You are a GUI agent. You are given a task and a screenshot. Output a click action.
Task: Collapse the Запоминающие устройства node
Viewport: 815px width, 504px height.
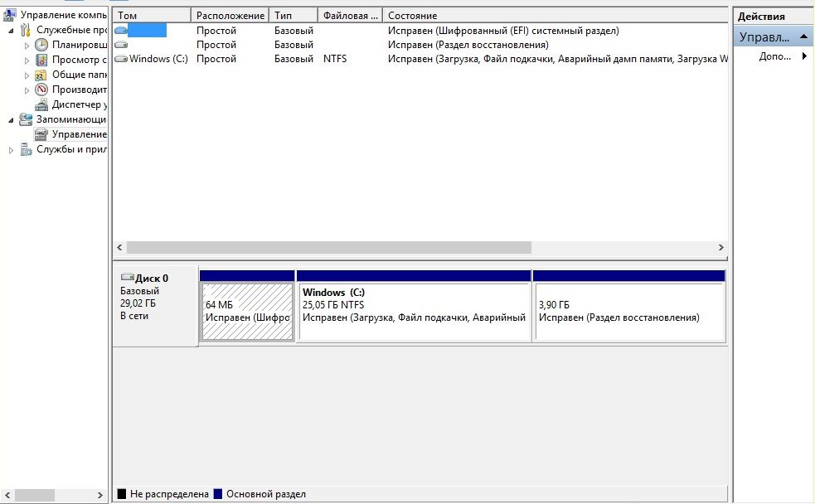(12, 119)
